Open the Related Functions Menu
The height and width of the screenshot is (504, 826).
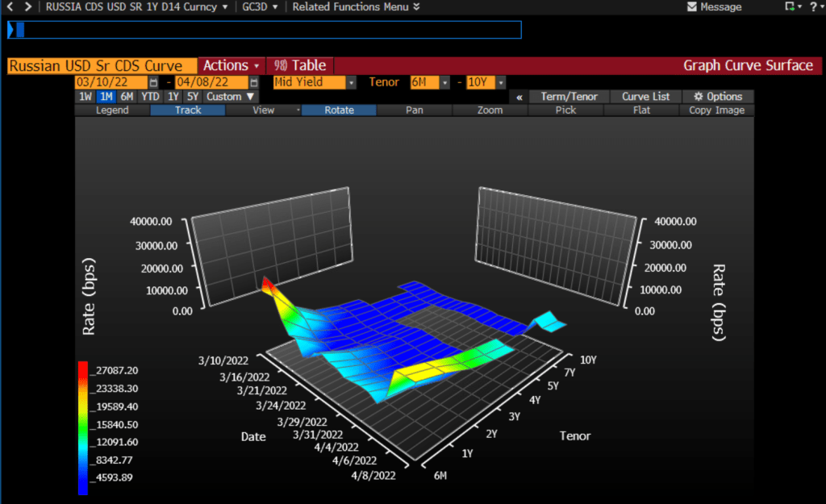point(356,6)
